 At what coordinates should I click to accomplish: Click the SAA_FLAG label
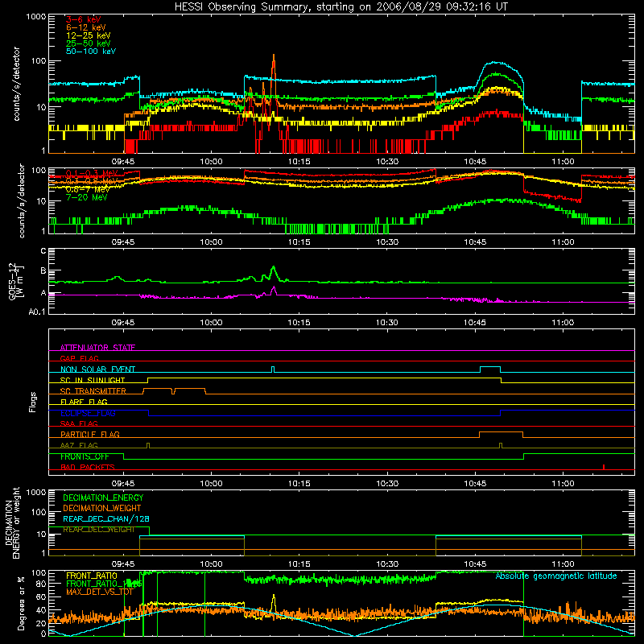(79, 423)
